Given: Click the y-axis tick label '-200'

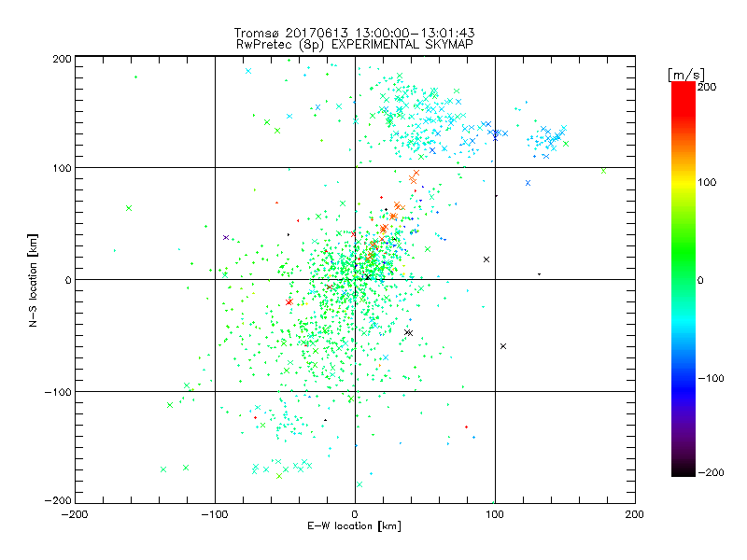Looking at the screenshot, I should (x=58, y=500).
